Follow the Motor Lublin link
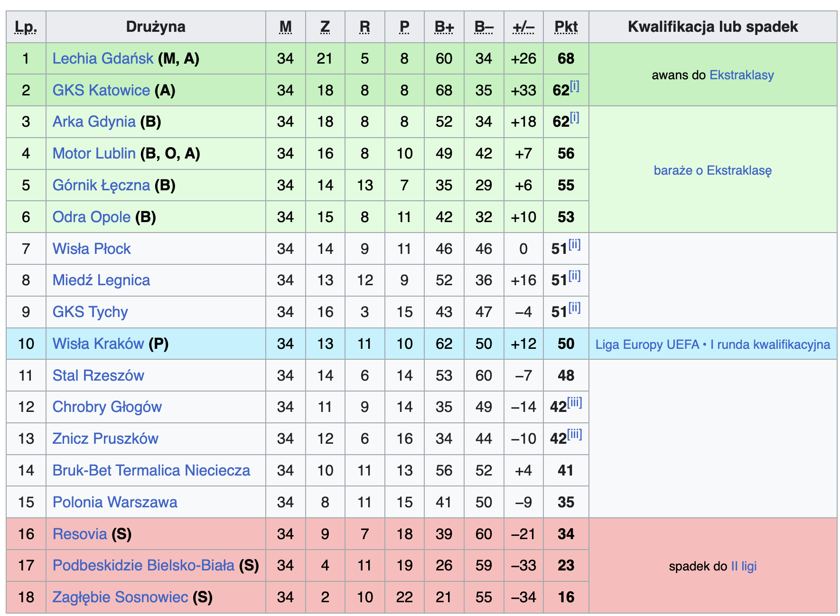The height and width of the screenshot is (616, 840). click(x=94, y=153)
